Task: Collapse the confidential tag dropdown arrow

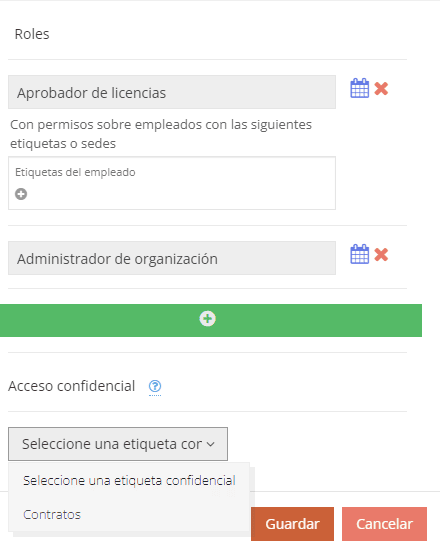Action: (211, 444)
